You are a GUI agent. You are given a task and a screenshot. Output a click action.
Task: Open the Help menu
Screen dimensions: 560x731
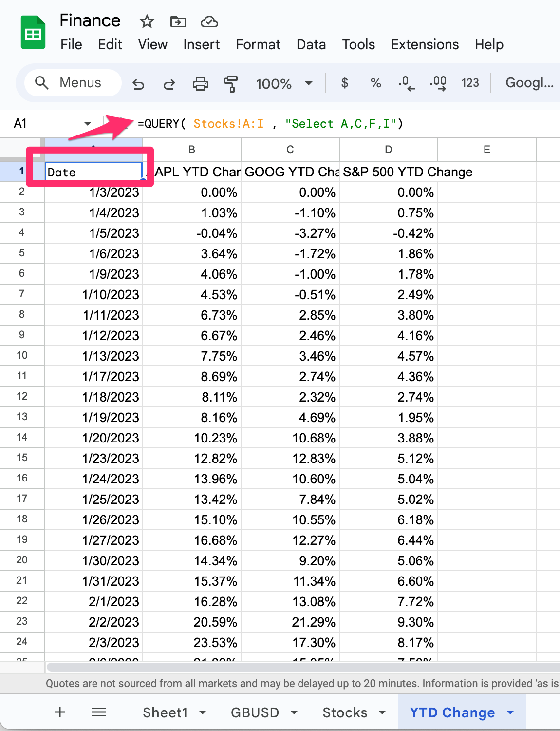click(x=489, y=44)
